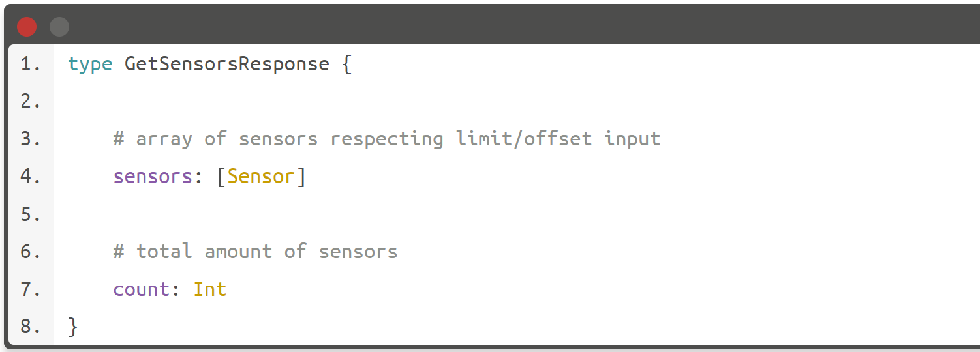Click the gray window dot
Image resolution: width=980 pixels, height=352 pixels.
pos(59,27)
